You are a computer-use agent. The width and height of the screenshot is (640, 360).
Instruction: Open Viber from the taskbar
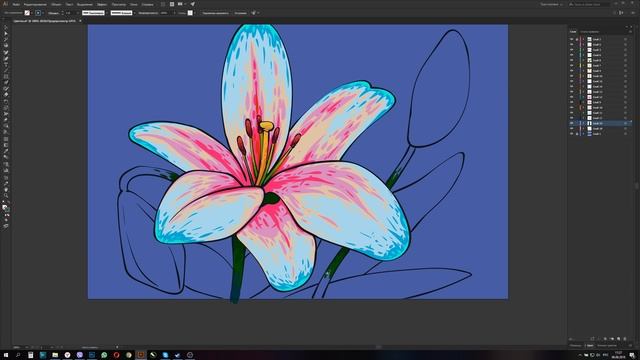[x=80, y=355]
